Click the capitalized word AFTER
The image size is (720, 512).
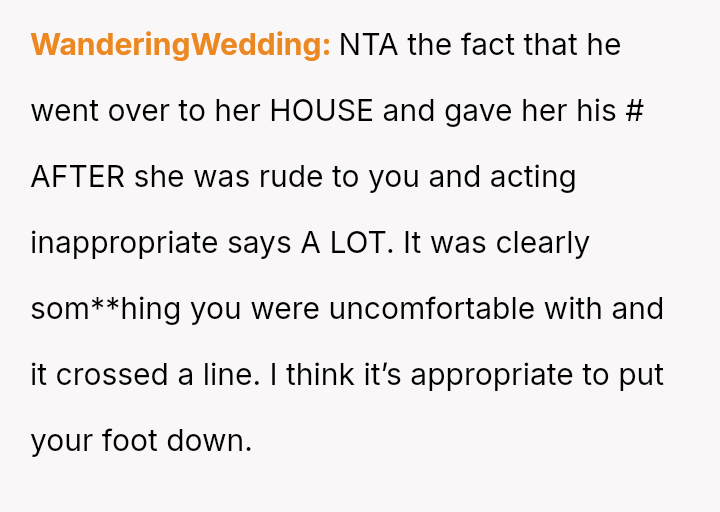point(78,177)
